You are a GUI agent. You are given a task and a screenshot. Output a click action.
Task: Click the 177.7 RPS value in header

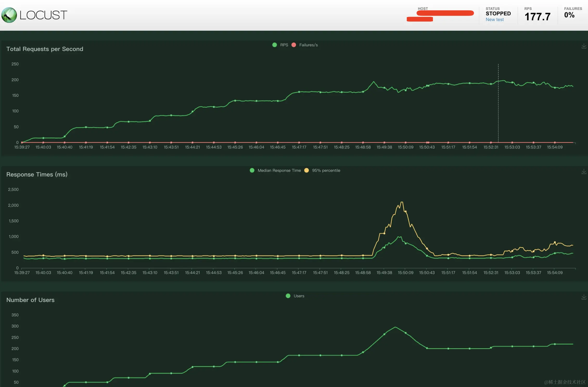coord(538,17)
